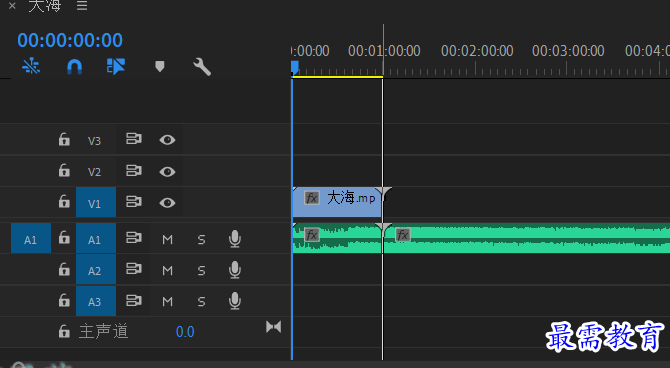670x368 pixels.
Task: Add a marker with the marker icon
Action: coord(159,66)
